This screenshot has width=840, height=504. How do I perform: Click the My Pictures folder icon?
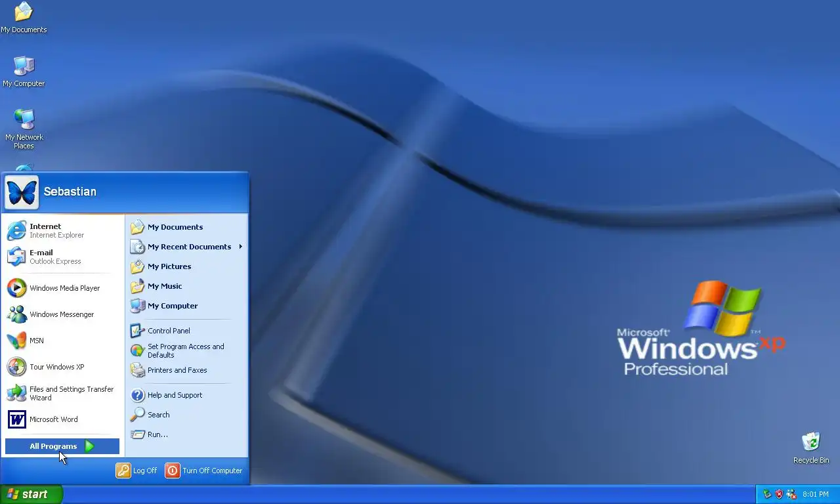tap(137, 266)
